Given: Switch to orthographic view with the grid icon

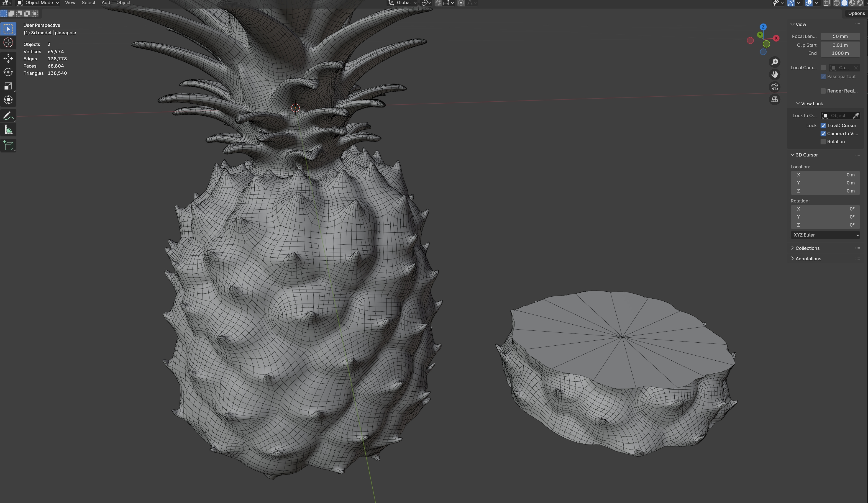Looking at the screenshot, I should [775, 99].
